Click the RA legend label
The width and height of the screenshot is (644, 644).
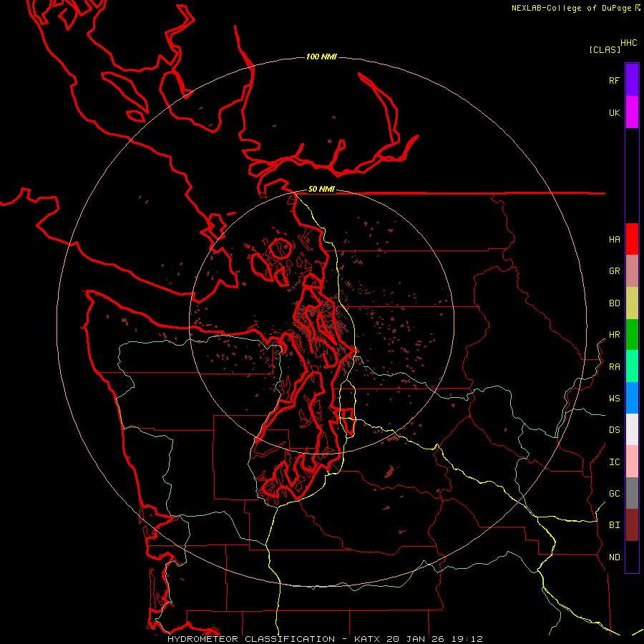614,367
